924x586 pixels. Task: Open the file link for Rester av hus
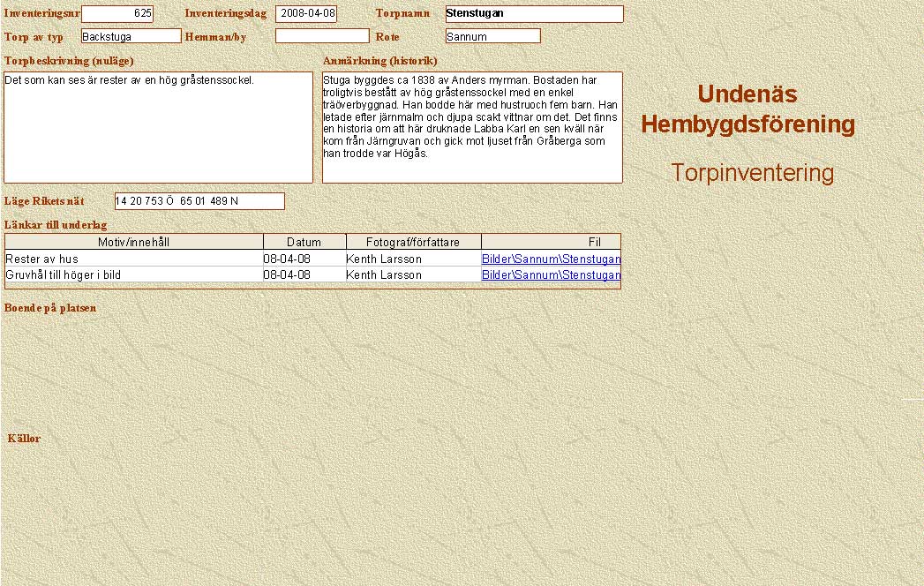(551, 259)
